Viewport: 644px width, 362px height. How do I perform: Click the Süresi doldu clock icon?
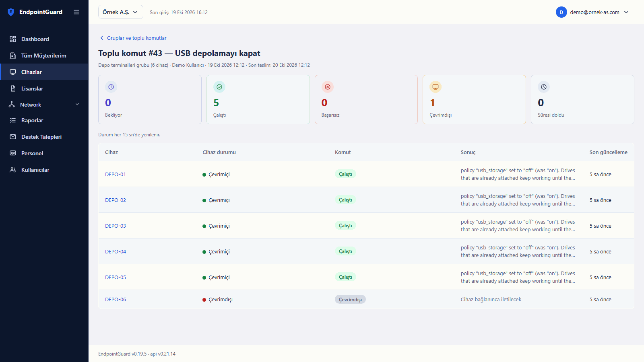pos(544,87)
